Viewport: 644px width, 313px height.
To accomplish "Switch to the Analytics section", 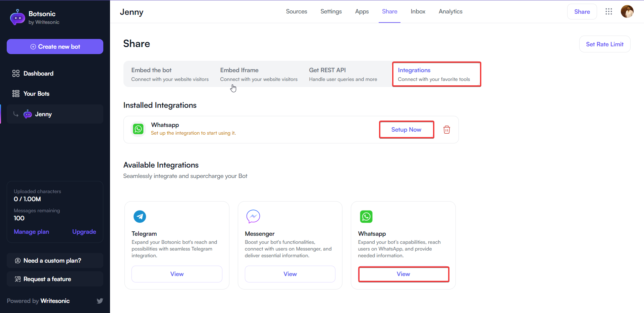I will (x=450, y=11).
